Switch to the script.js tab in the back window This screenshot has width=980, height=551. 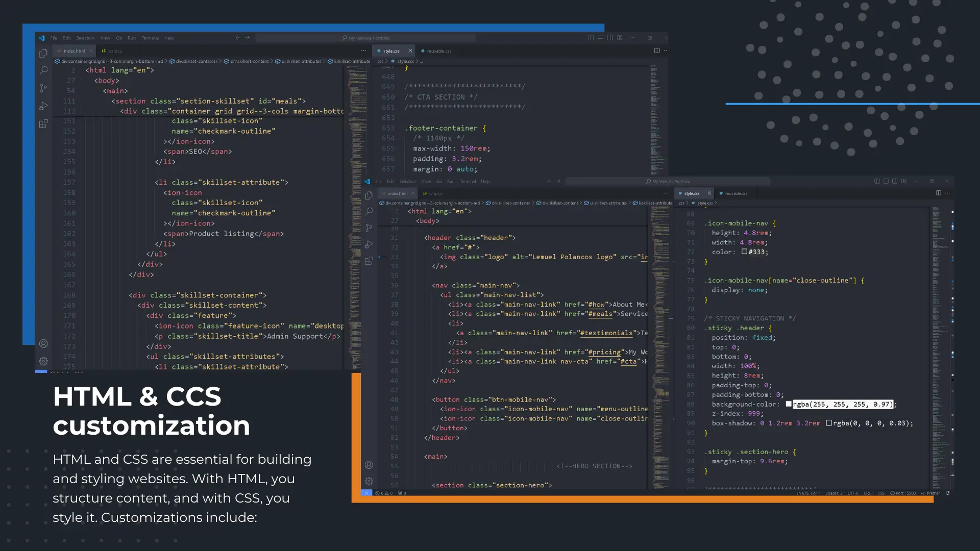click(112, 51)
